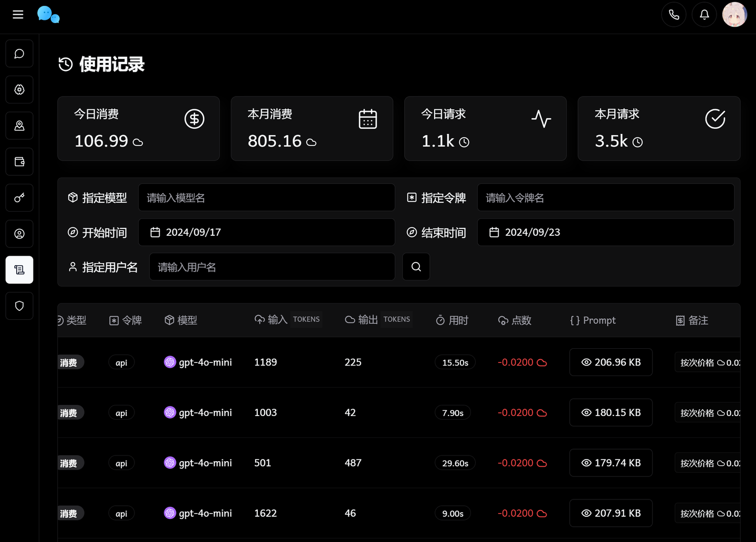Open the end date picker showing 2024/09/23
Screen dimensions: 756x542
click(605, 232)
